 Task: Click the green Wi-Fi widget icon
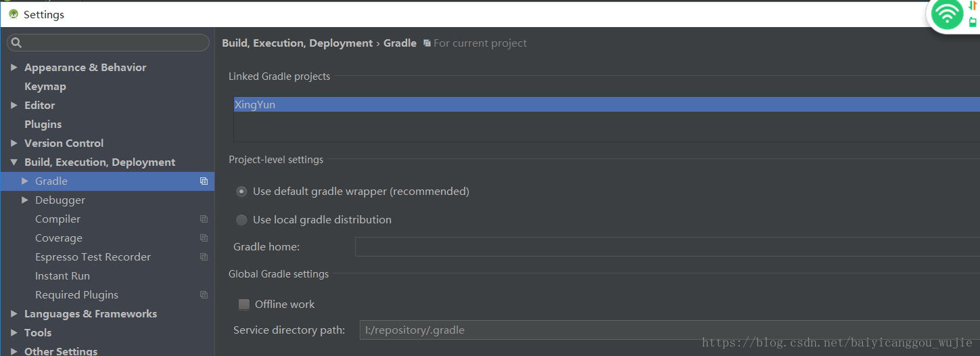click(x=947, y=14)
